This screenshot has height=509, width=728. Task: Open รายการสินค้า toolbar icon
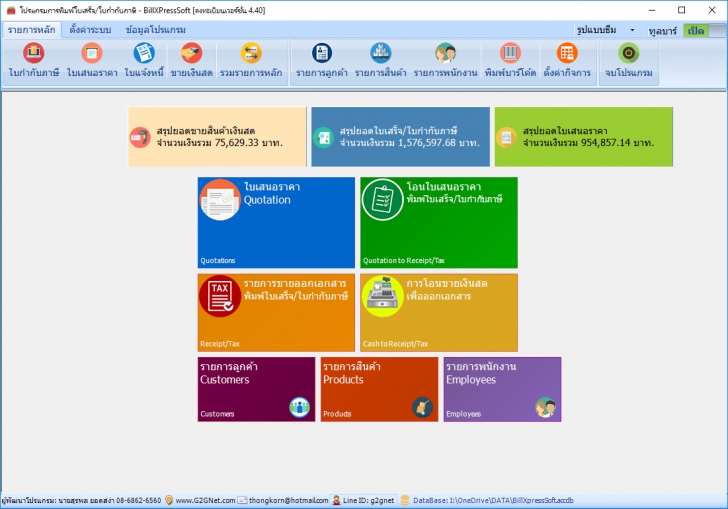click(x=380, y=53)
